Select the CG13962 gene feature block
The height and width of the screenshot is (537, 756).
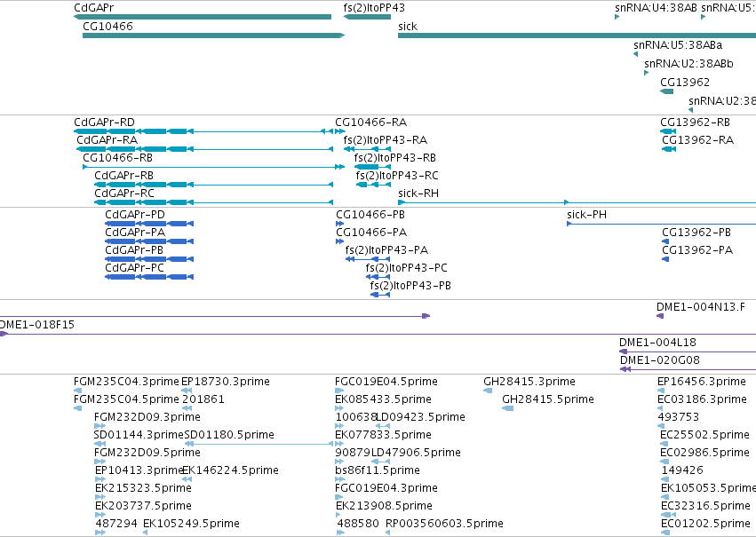pos(666,91)
